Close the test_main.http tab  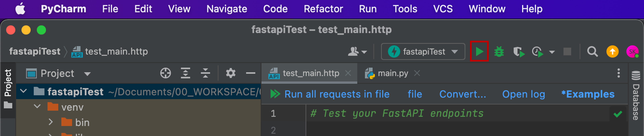[348, 73]
